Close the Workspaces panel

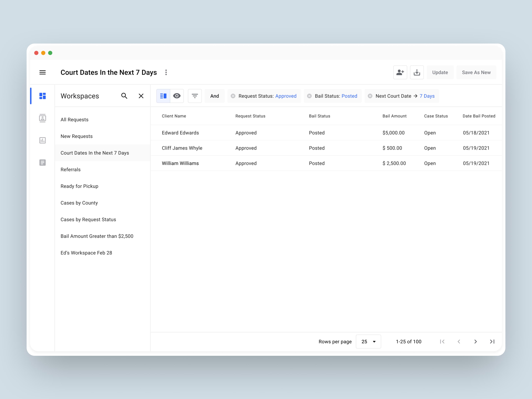141,96
